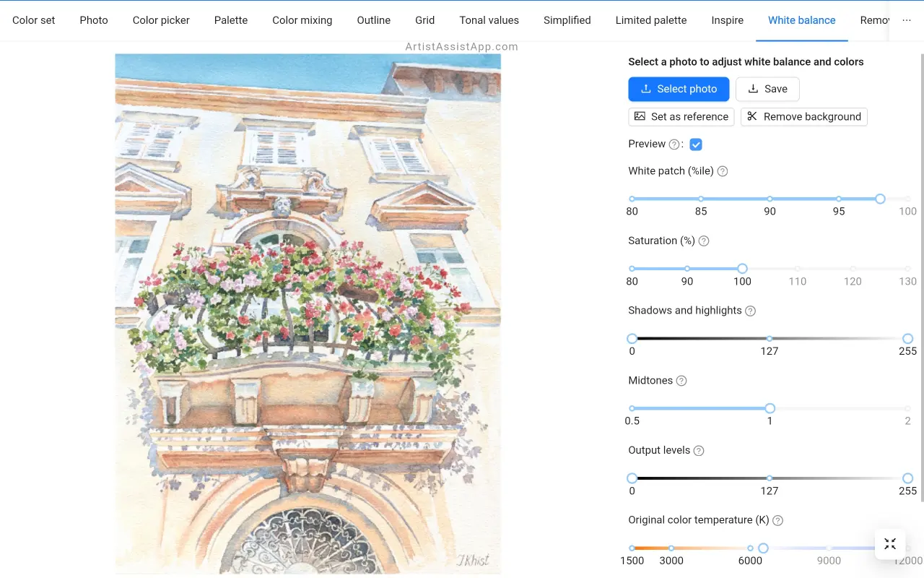Open the Inspire tab
The height and width of the screenshot is (578, 924).
click(728, 20)
